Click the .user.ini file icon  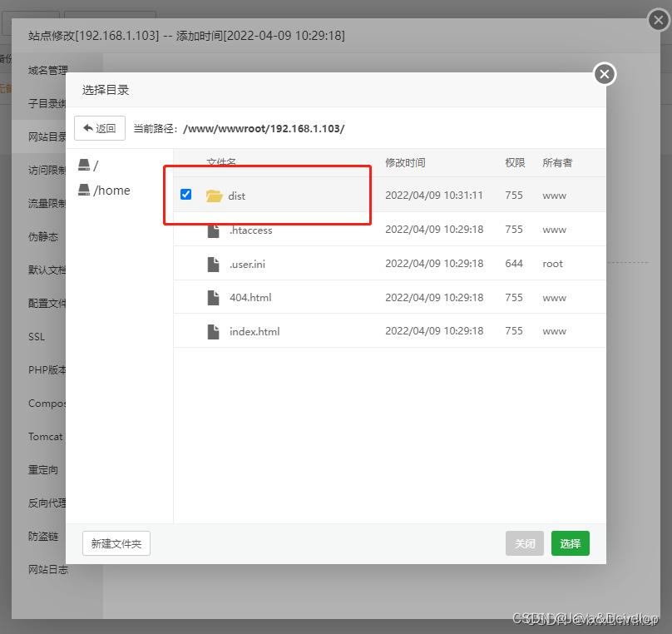coord(214,264)
